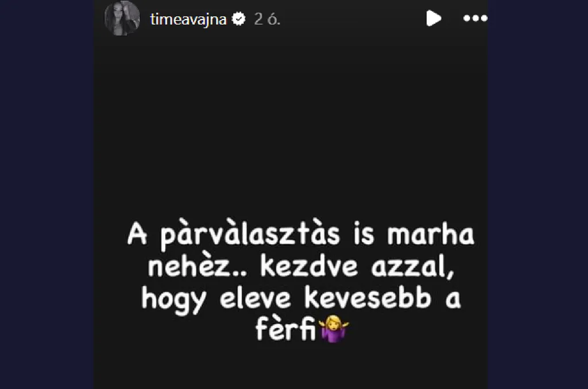588x389 pixels.
Task: Click the text line 'A párválasztás is marha'
Action: coord(301,234)
